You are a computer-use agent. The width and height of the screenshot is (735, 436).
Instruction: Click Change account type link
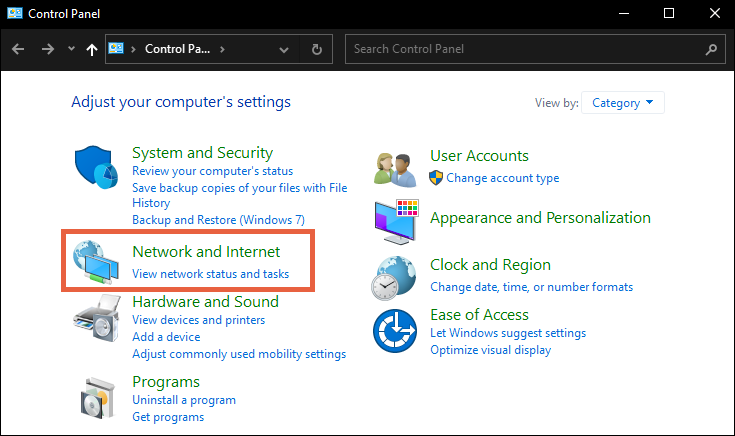click(502, 178)
